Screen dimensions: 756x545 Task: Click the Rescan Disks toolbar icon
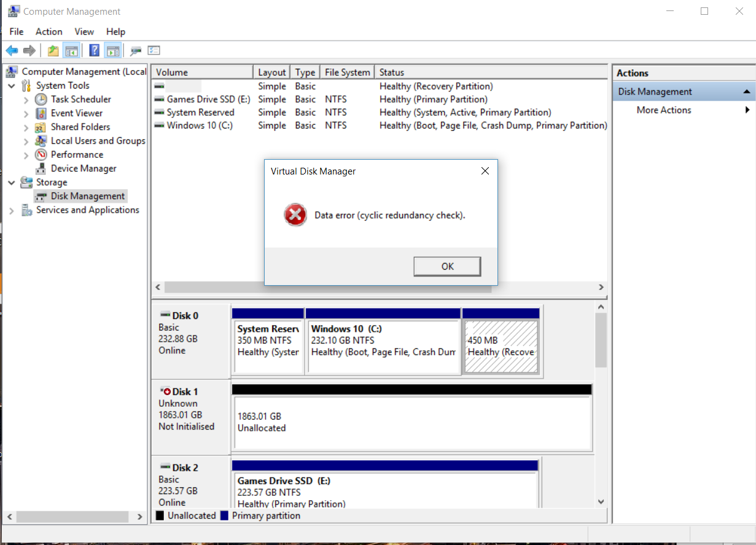(x=136, y=50)
